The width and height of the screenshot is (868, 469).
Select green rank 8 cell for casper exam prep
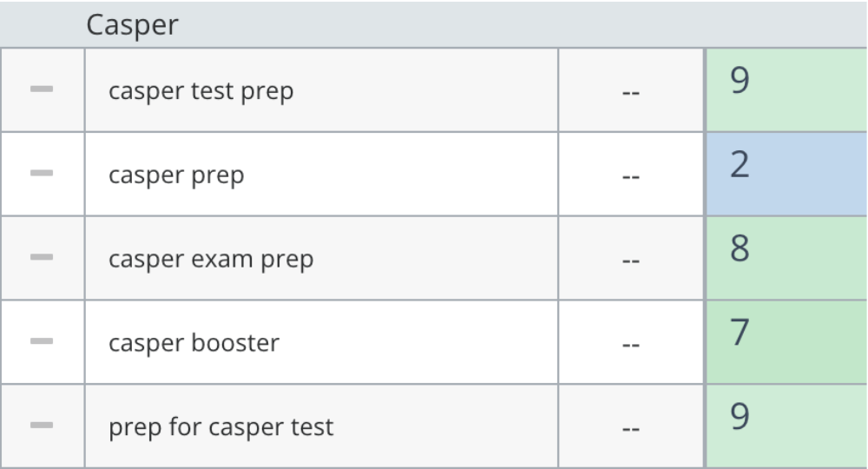coord(786,259)
